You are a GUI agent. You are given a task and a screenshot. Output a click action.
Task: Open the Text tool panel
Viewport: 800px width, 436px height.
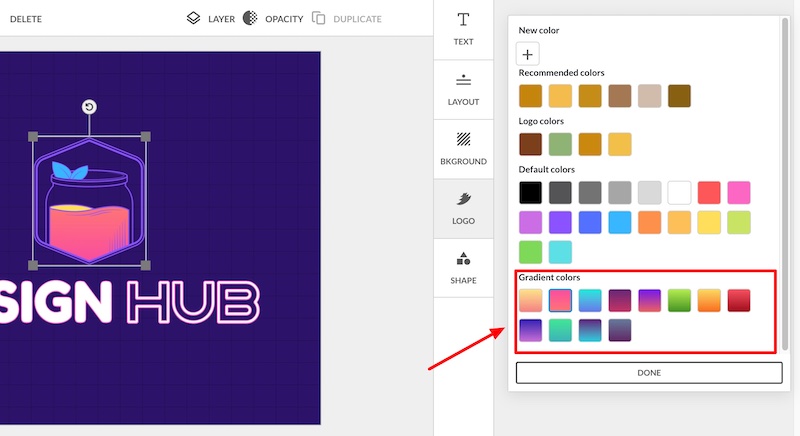click(x=463, y=29)
